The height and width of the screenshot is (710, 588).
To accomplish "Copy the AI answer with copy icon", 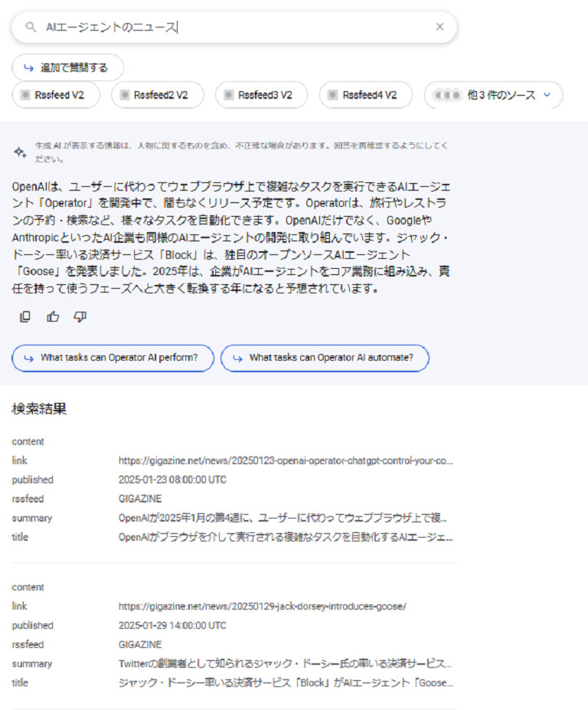I will (25, 316).
